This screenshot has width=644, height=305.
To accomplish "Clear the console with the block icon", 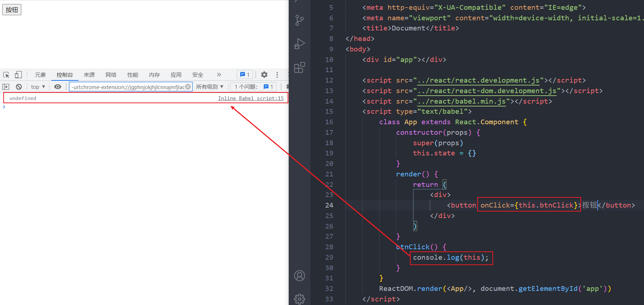I will coord(19,87).
